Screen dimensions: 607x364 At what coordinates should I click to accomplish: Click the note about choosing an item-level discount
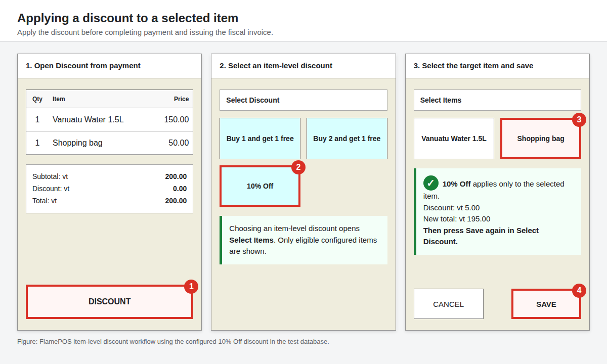pyautogui.click(x=303, y=240)
